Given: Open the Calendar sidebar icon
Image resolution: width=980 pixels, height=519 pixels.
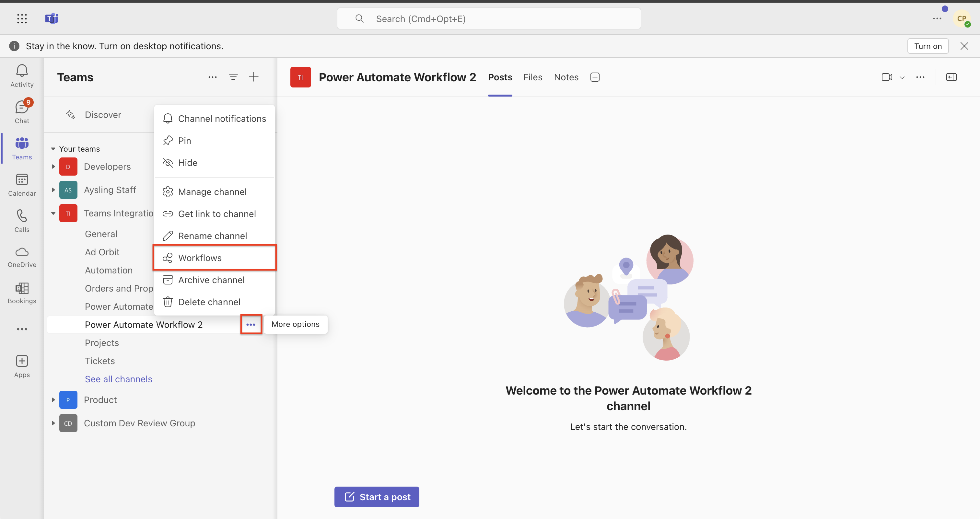Looking at the screenshot, I should (22, 185).
